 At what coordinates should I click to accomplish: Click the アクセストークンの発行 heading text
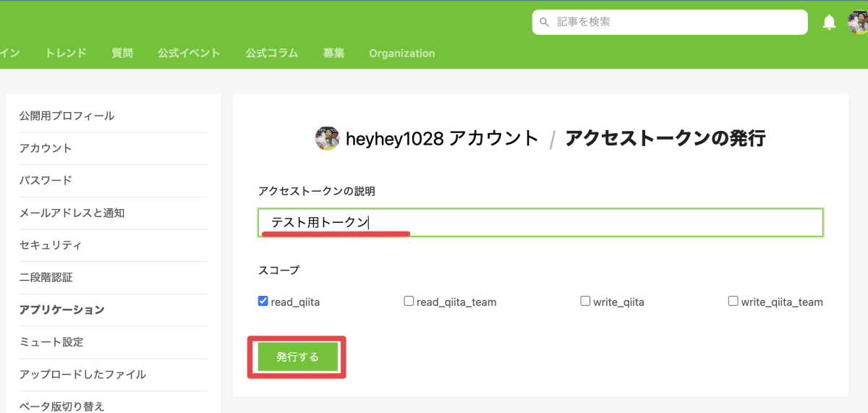click(x=665, y=138)
